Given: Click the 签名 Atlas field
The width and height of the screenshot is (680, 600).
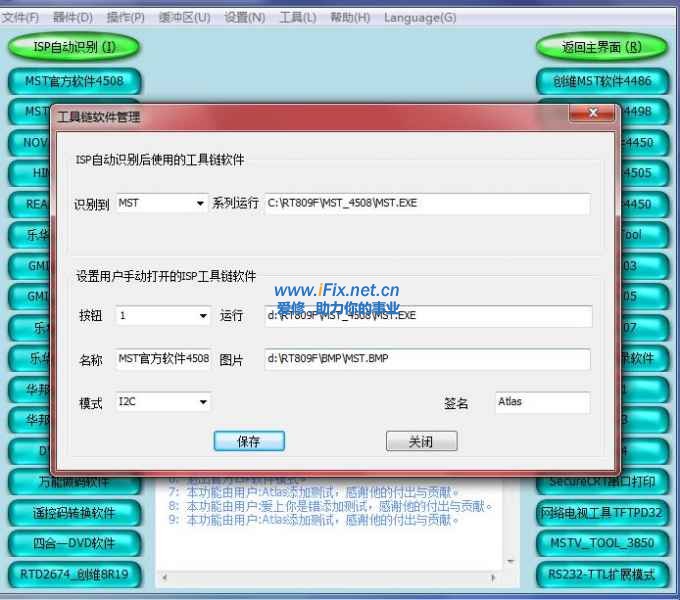Looking at the screenshot, I should tap(542, 402).
